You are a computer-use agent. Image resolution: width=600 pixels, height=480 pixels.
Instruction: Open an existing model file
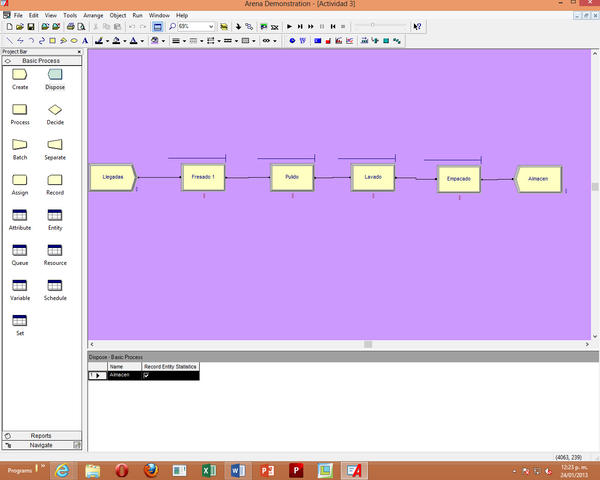tap(20, 27)
